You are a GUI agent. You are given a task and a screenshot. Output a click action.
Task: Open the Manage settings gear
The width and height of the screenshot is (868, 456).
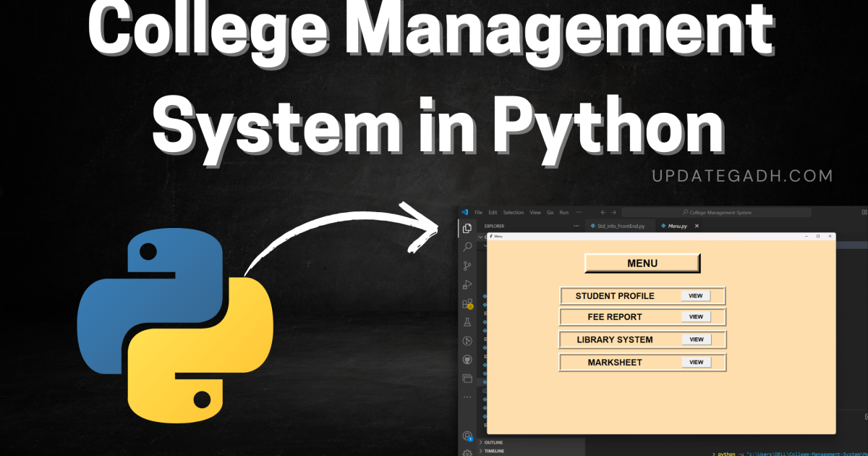(467, 452)
